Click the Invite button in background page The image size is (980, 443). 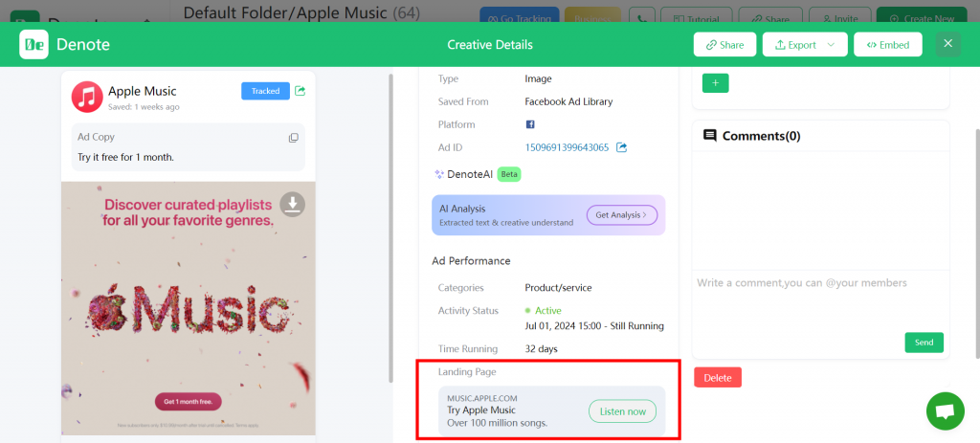point(840,15)
